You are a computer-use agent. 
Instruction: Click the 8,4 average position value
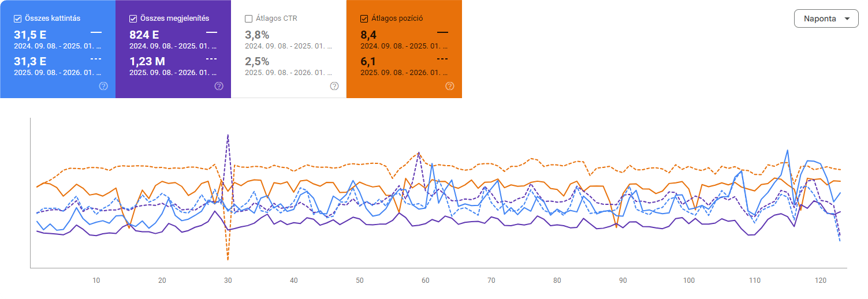[x=368, y=35]
